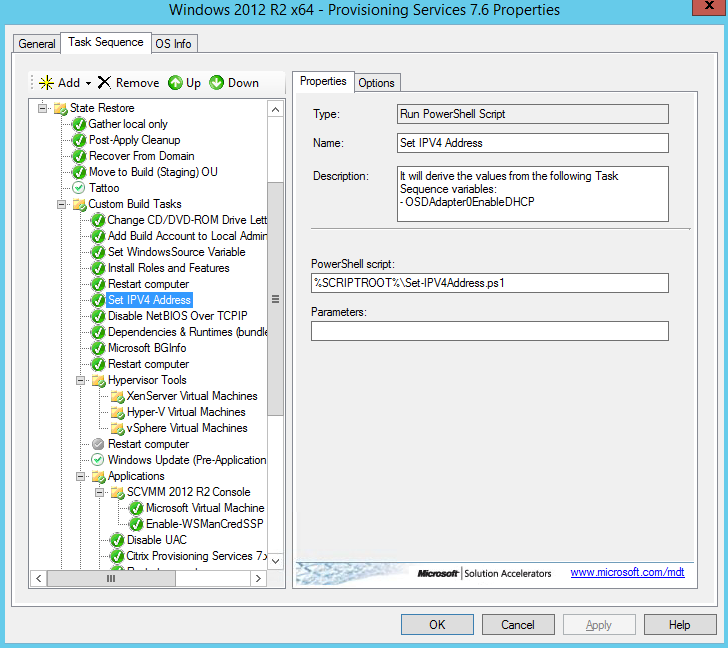Screen dimensions: 728x648
Task: Select Change CD/DVD-ROM Drive Letter step
Action: tap(187, 220)
